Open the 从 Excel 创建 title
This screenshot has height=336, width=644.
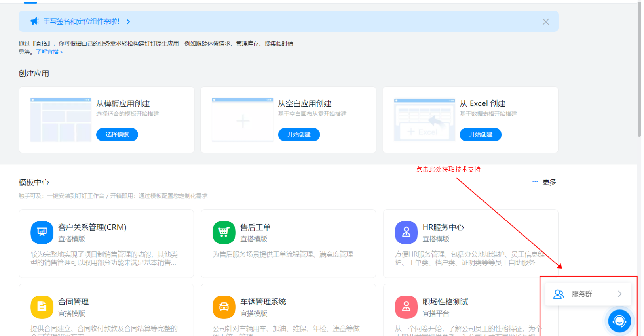click(x=483, y=104)
